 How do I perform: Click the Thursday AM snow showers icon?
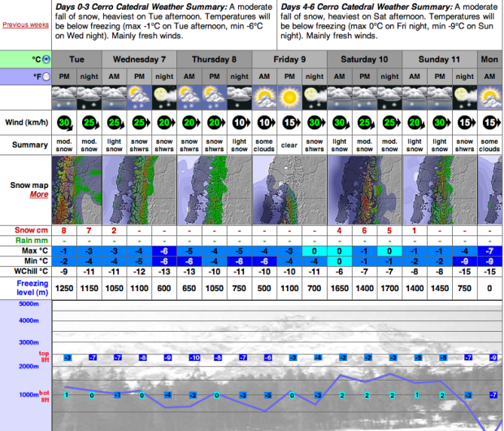coord(189,98)
